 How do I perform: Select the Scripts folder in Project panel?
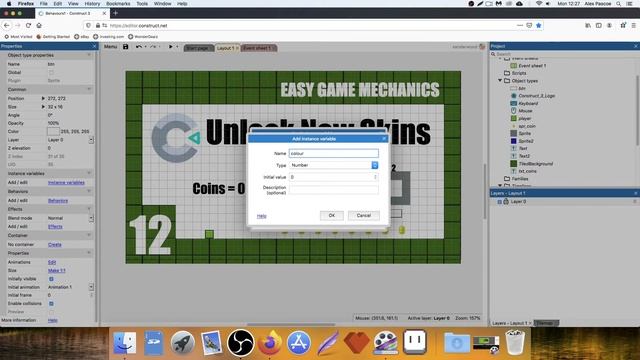point(519,73)
